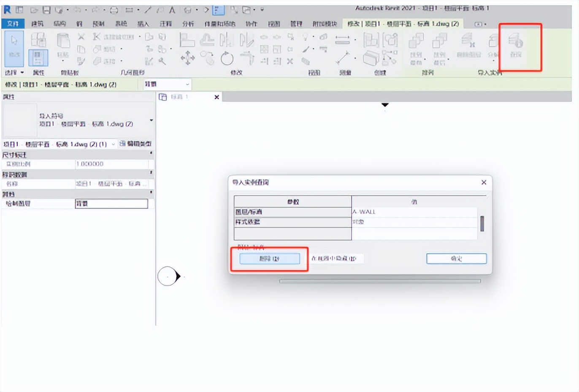Click the Delete Layers tool in Import Instance panel

[x=468, y=46]
